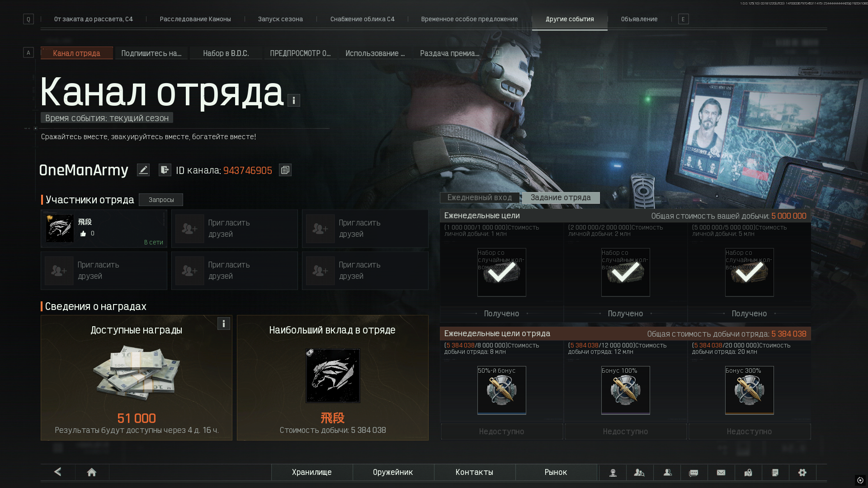Image resolution: width=868 pixels, height=488 pixels.
Task: Open the rewards info icon in Доступные награды
Action: click(x=224, y=324)
